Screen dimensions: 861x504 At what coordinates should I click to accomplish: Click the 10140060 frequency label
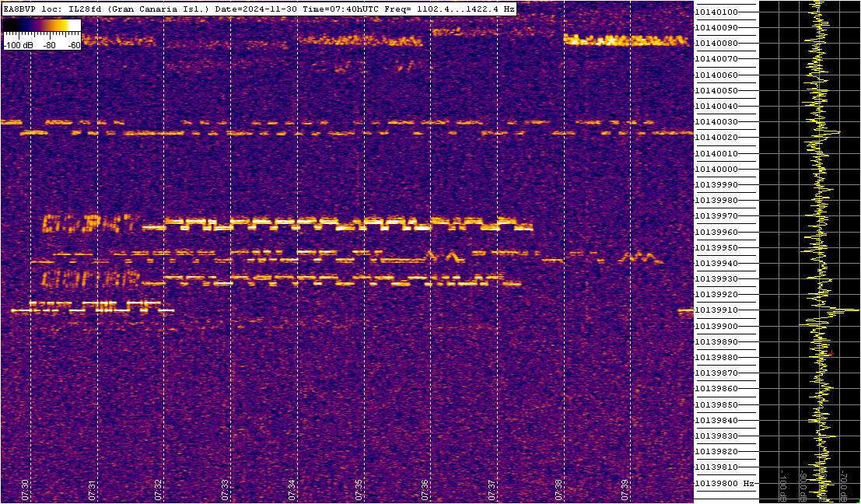(x=716, y=75)
